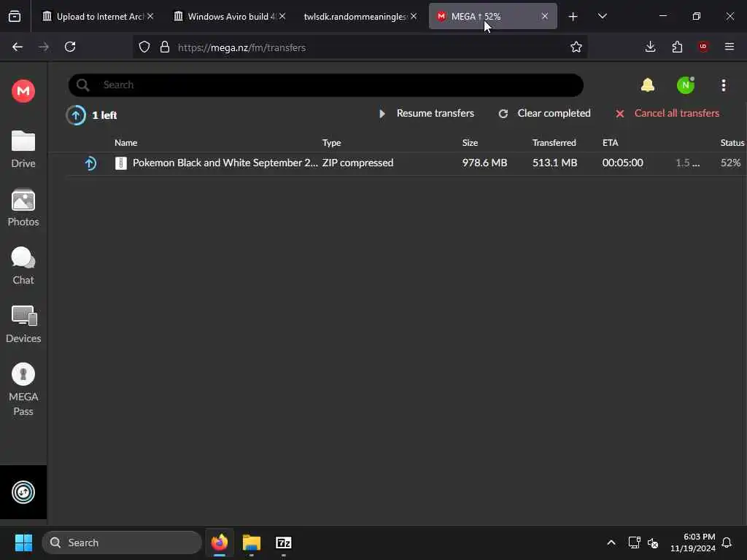Close the Windows Aviro build tab
The image size is (747, 560).
coord(282,16)
